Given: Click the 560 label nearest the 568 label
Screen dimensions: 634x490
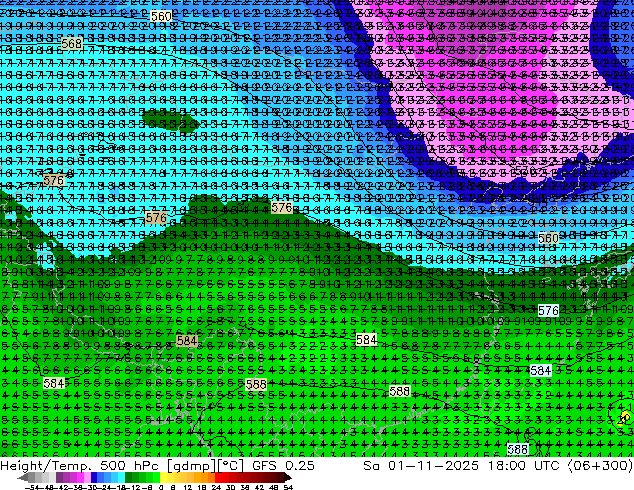Looking at the screenshot, I should 161,17.
